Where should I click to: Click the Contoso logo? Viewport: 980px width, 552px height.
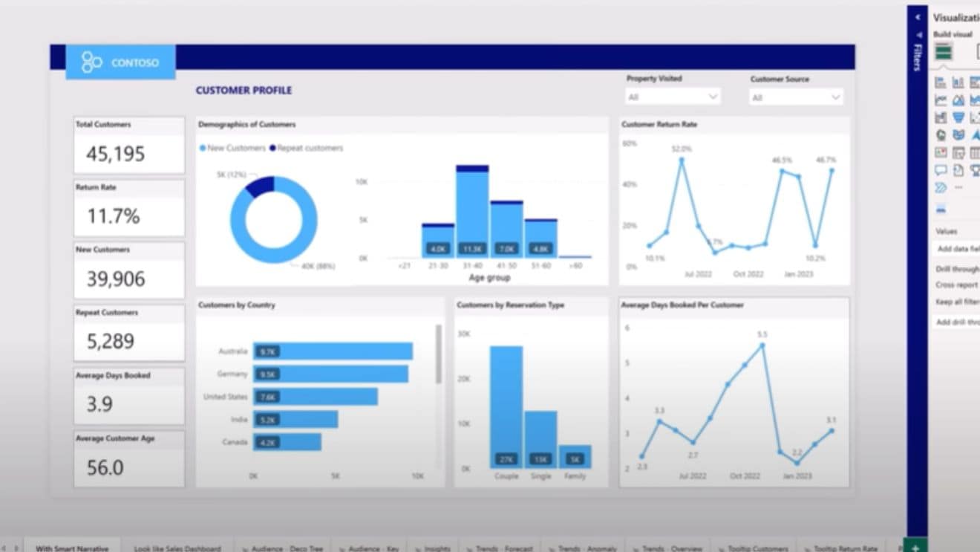(120, 62)
